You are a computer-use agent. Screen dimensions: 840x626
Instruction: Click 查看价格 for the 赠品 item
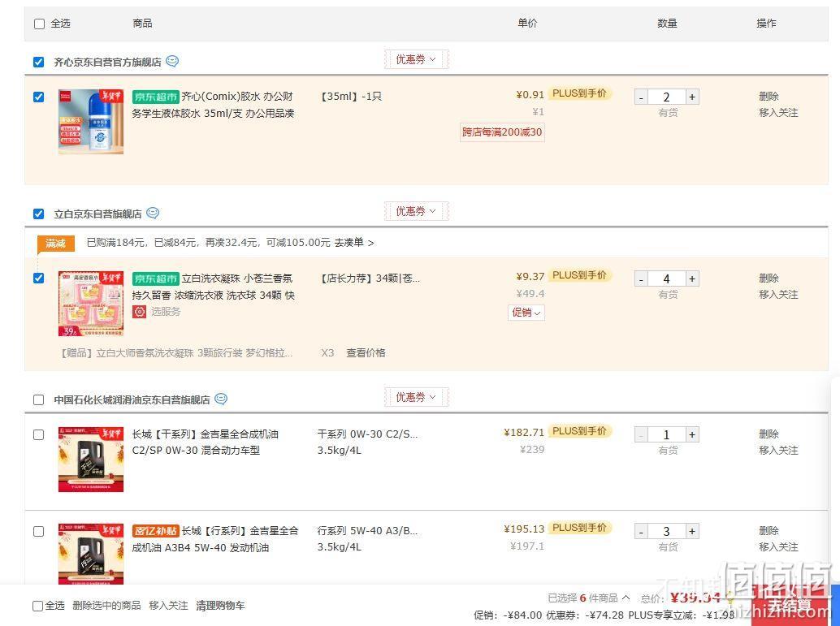(x=366, y=353)
